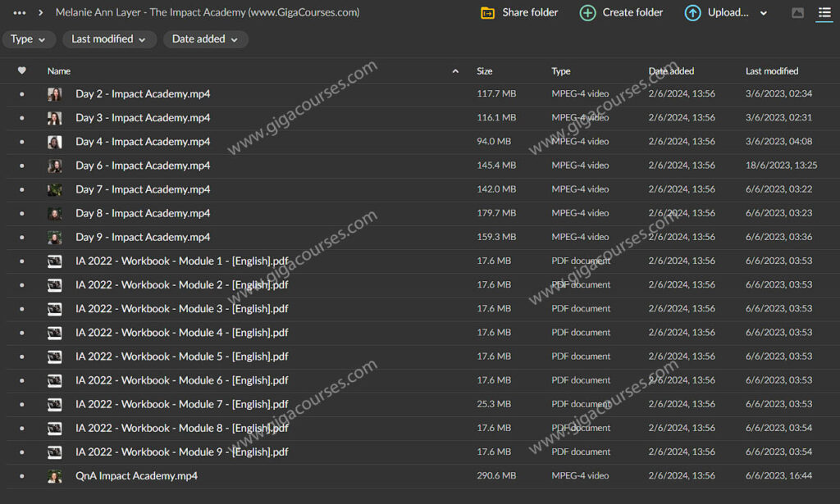Viewport: 840px width, 504px height.
Task: Click the Share folder icon
Action: click(487, 13)
